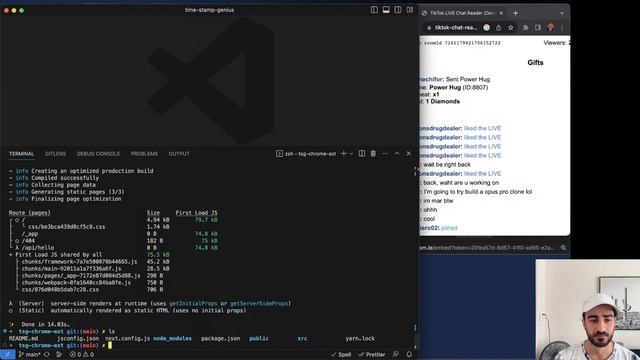Viewport: 640px width, 360px height.
Task: Open the OUTPUT panel tab
Action: click(179, 154)
